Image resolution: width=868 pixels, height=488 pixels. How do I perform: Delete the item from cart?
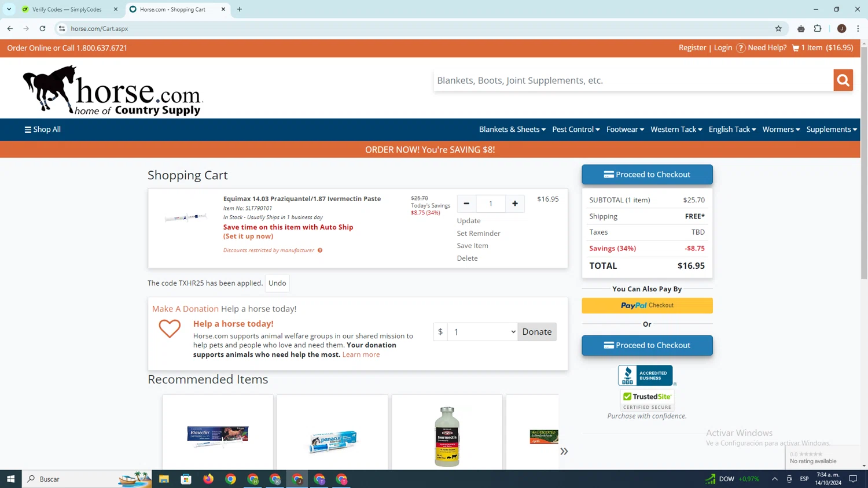pos(467,258)
